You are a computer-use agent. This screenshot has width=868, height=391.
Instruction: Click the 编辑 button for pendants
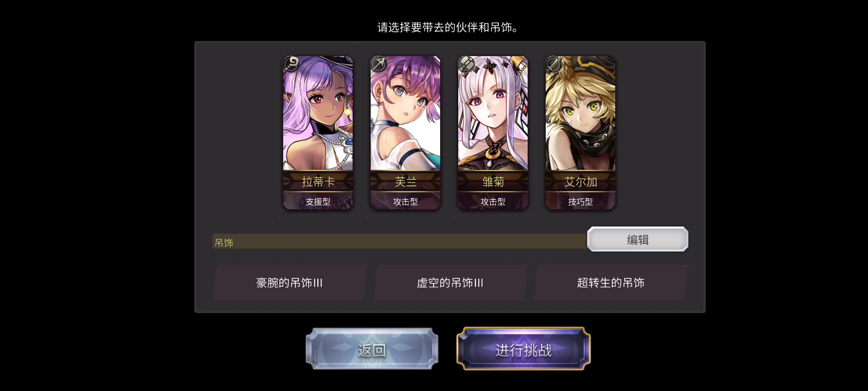(x=638, y=239)
